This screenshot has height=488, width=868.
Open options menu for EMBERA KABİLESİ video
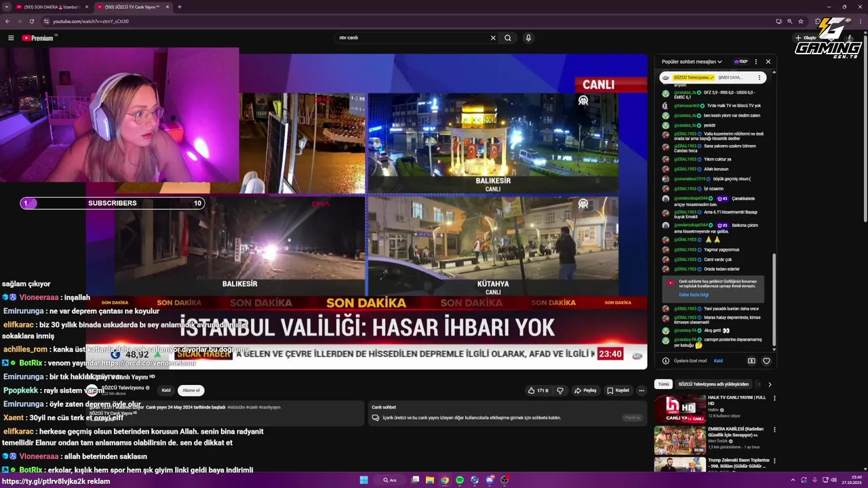pos(774,430)
